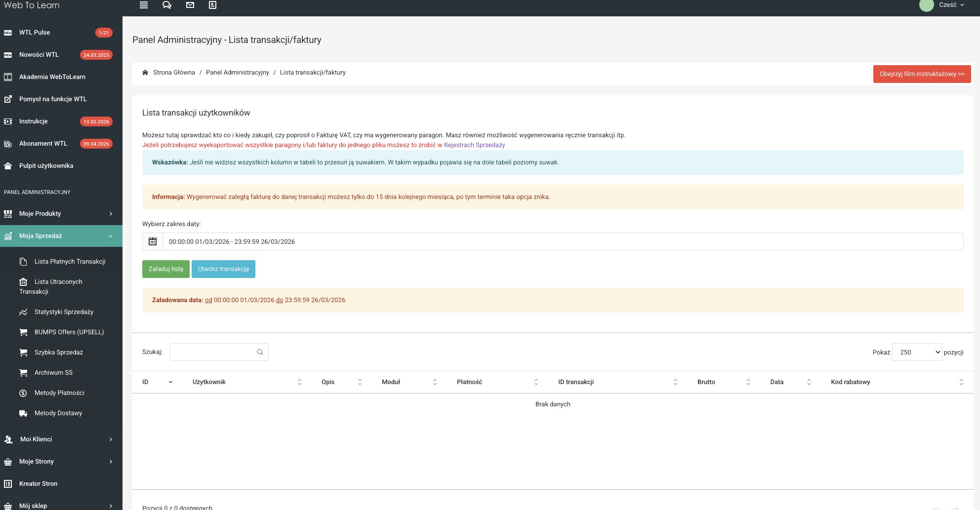Open the chat messages icon in top bar
The height and width of the screenshot is (510, 980).
(x=167, y=5)
